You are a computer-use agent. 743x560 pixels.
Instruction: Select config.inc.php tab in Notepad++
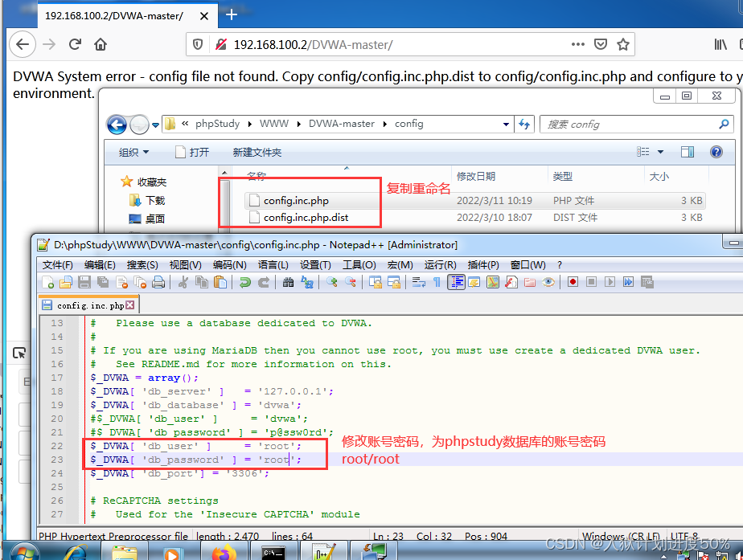89,305
